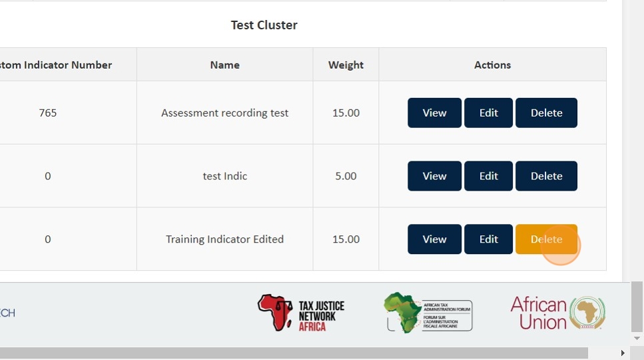Click the vertical scrollbar down arrow
The width and height of the screenshot is (644, 360).
[x=637, y=339]
